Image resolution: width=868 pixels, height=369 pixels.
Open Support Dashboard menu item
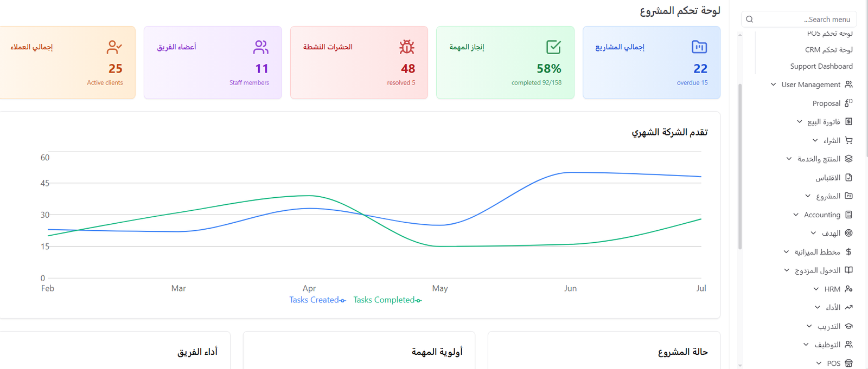821,66
